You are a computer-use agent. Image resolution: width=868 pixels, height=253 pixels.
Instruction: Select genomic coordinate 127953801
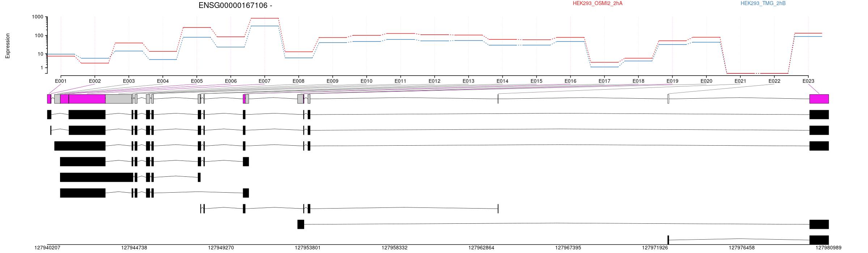tap(308, 248)
